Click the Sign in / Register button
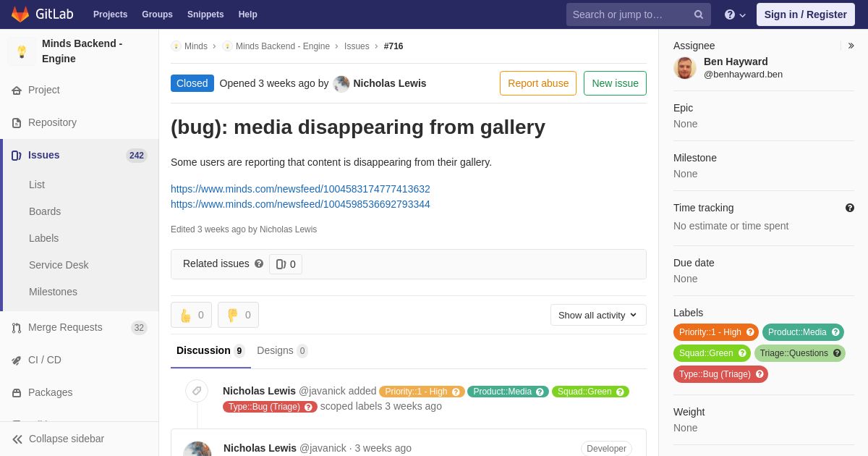The height and width of the screenshot is (456, 868). click(806, 14)
